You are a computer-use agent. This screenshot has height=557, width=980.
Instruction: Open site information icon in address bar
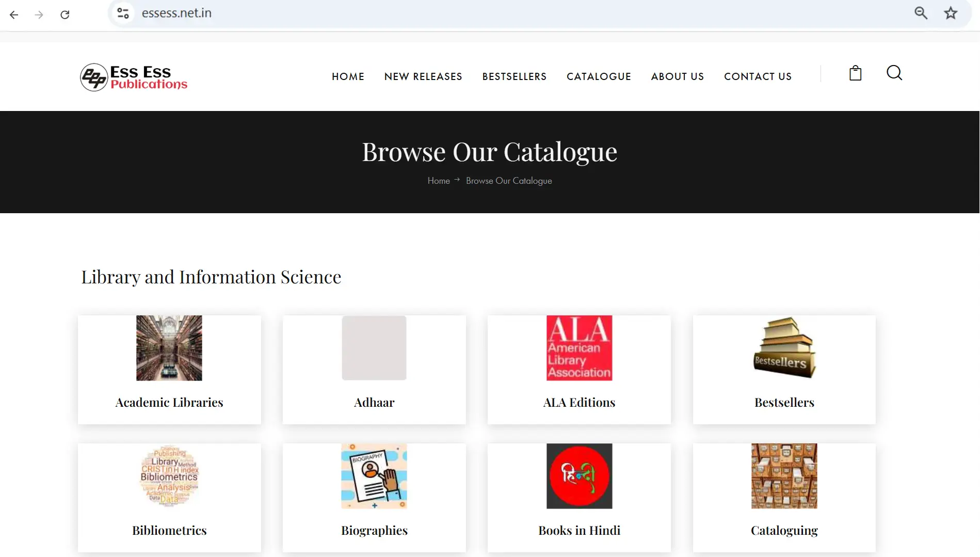pos(123,13)
